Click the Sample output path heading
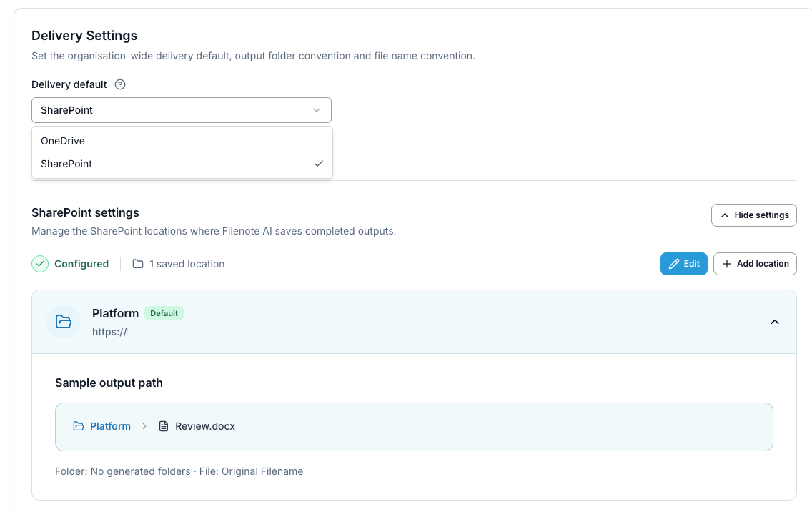 (x=109, y=383)
